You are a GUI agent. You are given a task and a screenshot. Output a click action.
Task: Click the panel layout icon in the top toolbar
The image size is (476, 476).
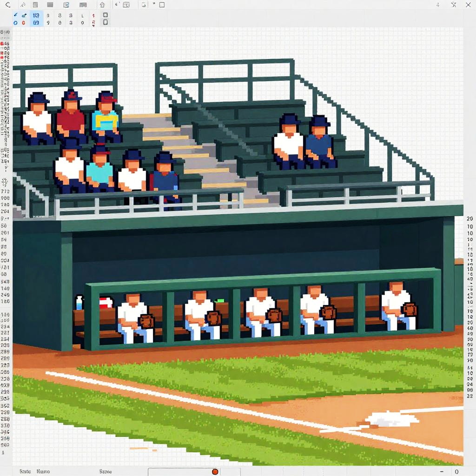66,5
